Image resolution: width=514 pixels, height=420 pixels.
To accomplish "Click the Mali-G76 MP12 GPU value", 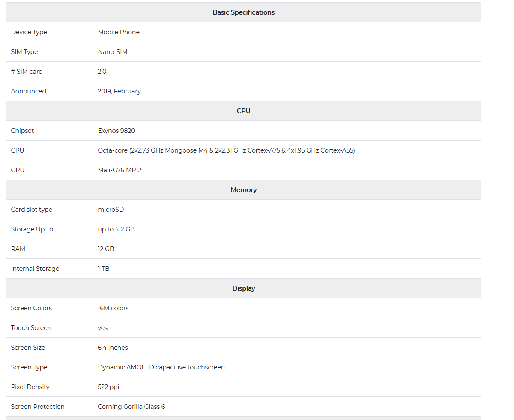I will [x=120, y=170].
